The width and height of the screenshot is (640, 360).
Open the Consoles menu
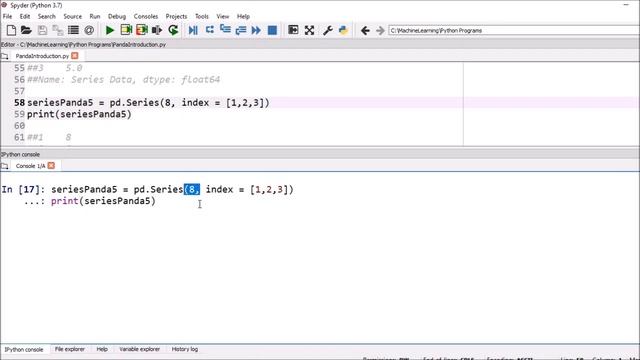click(x=146, y=16)
